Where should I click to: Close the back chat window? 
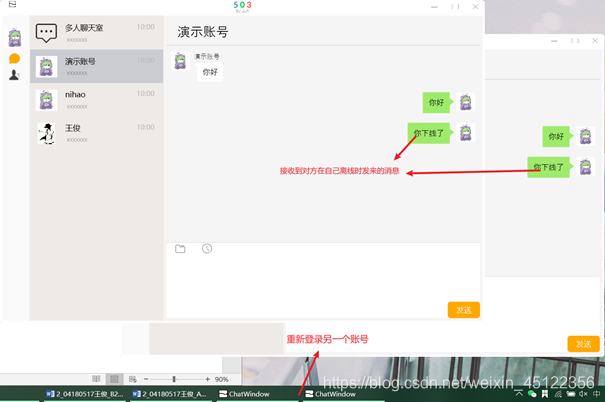[x=595, y=41]
